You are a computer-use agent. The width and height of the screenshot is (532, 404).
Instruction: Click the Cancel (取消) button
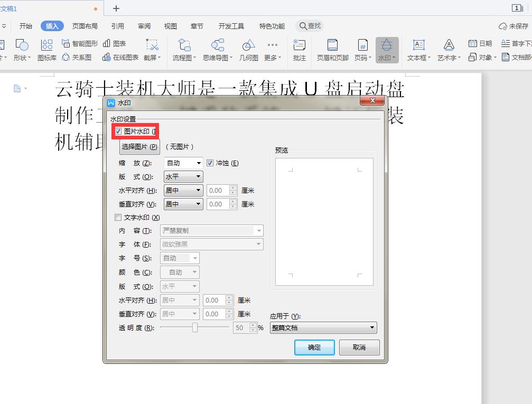(359, 347)
